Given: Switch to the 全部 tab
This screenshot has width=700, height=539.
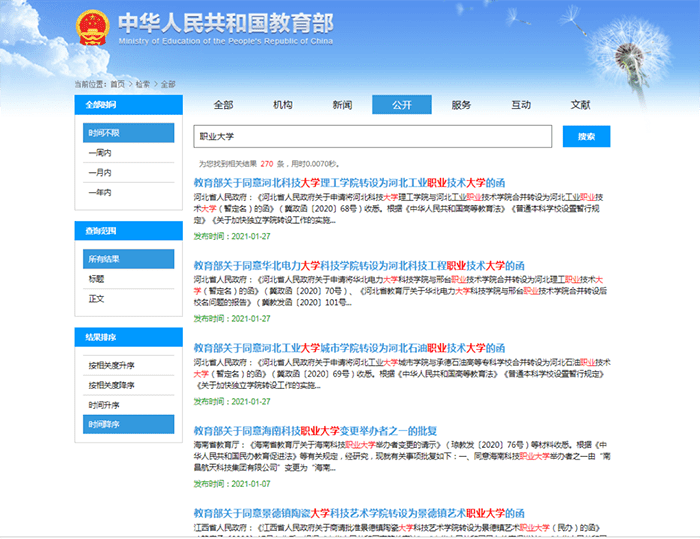Looking at the screenshot, I should tap(223, 105).
